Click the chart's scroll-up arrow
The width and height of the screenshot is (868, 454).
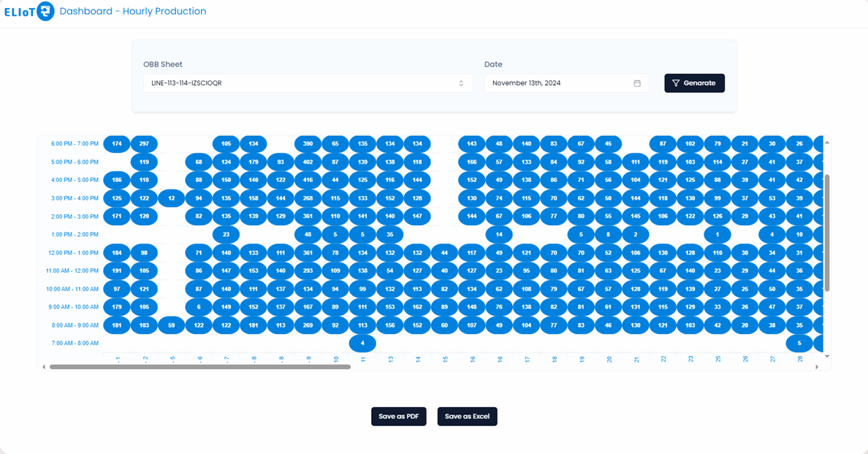(x=827, y=143)
